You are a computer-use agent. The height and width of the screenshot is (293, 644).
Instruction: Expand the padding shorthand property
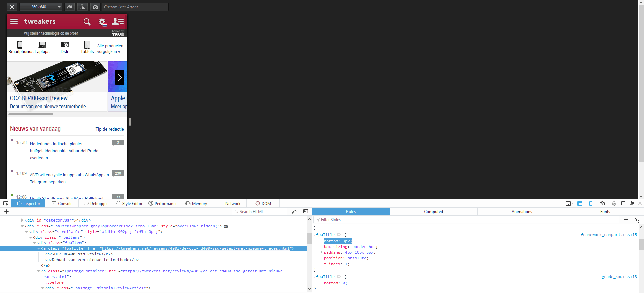(321, 252)
